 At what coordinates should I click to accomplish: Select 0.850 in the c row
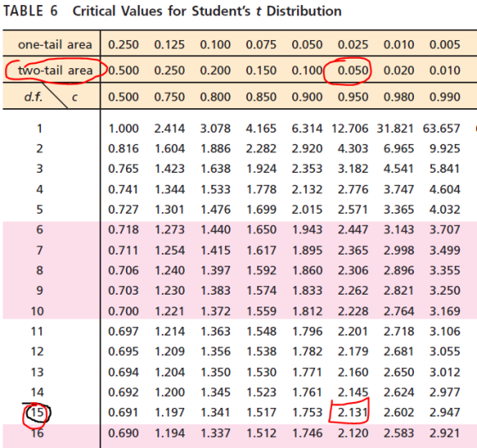(x=261, y=97)
